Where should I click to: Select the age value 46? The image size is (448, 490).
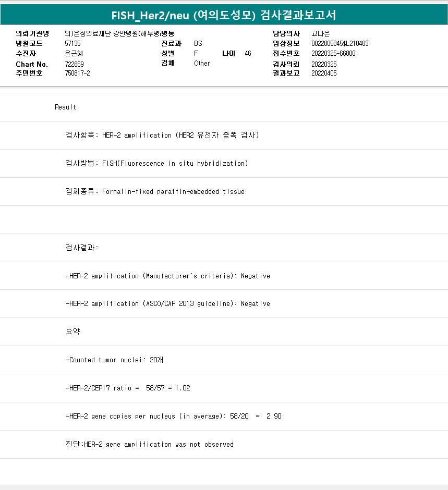click(248, 54)
